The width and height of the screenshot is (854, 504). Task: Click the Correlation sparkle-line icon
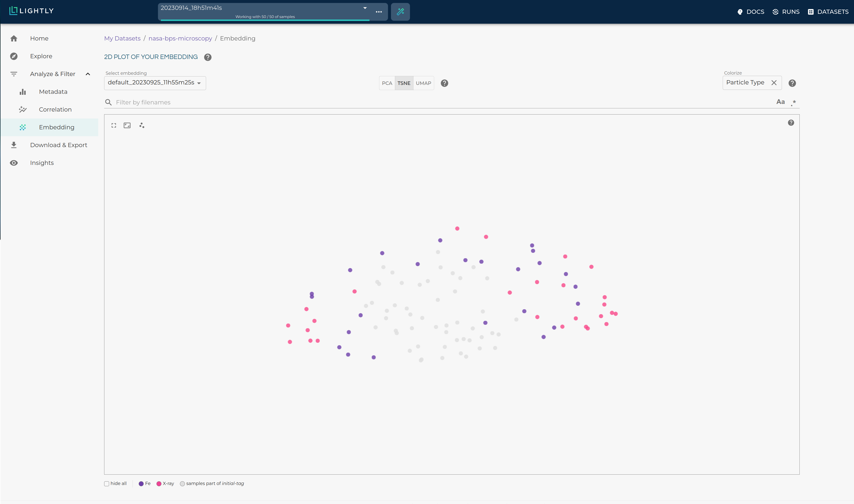[x=23, y=109]
